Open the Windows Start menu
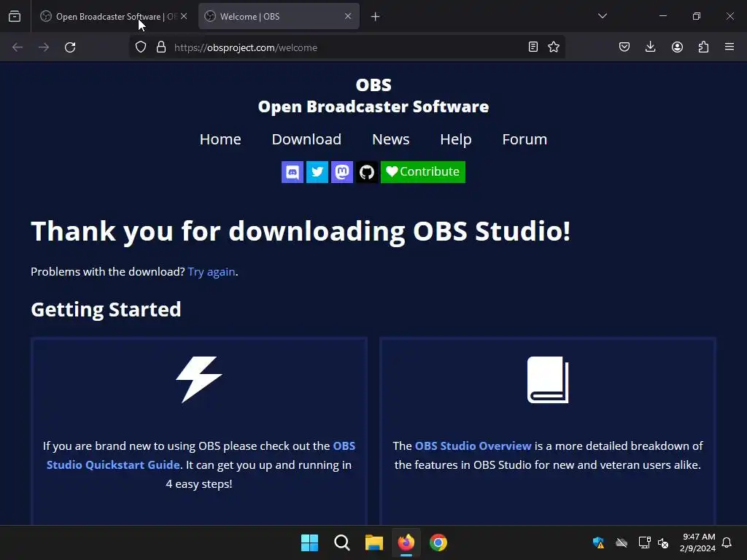The image size is (747, 560). click(x=309, y=542)
